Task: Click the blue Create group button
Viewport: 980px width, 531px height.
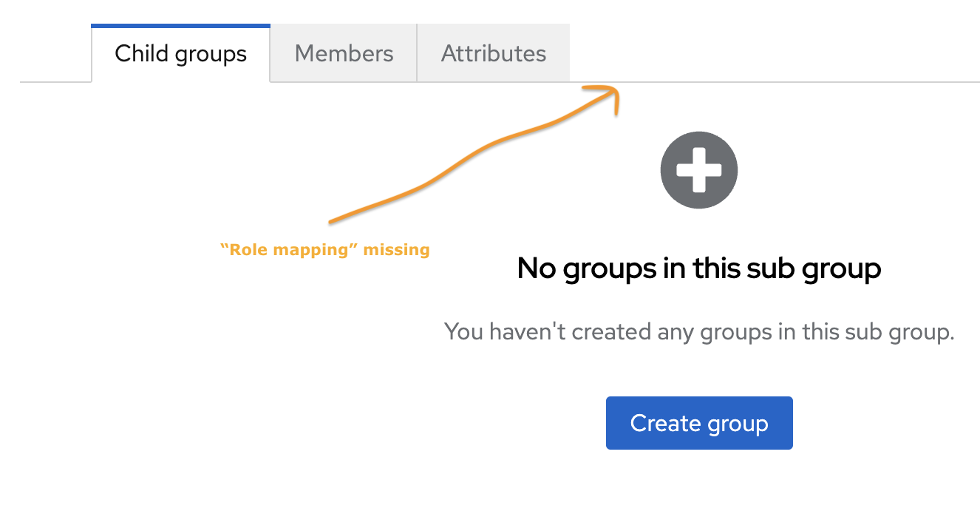Action: tap(698, 422)
